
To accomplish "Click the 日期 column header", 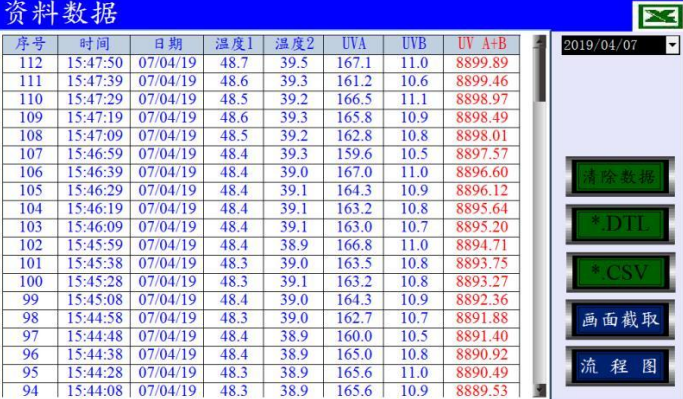I will [x=167, y=44].
